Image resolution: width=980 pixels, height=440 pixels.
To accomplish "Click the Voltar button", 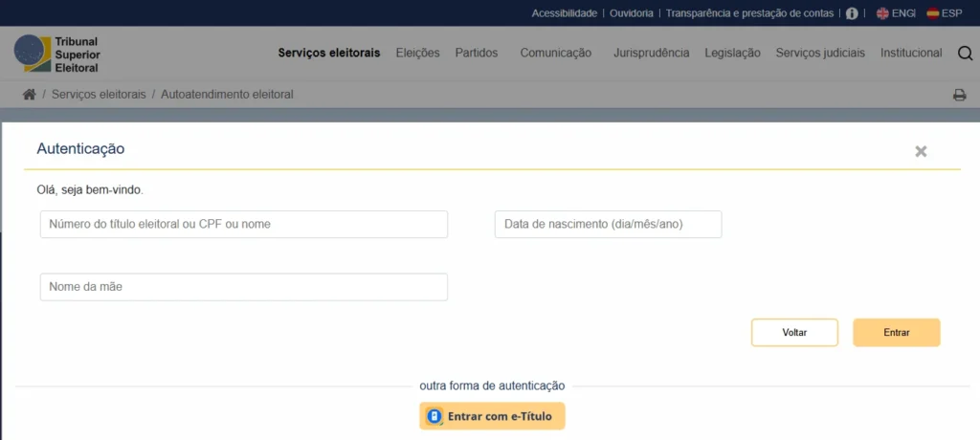I will (x=794, y=333).
